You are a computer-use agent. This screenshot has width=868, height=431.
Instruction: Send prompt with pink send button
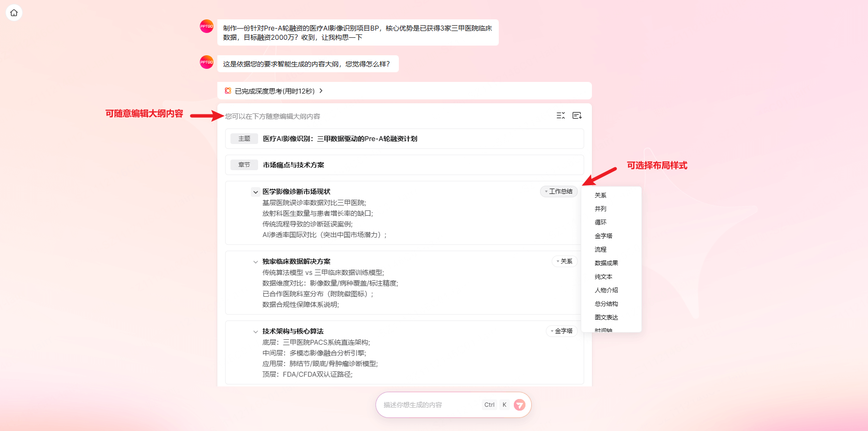click(x=519, y=405)
